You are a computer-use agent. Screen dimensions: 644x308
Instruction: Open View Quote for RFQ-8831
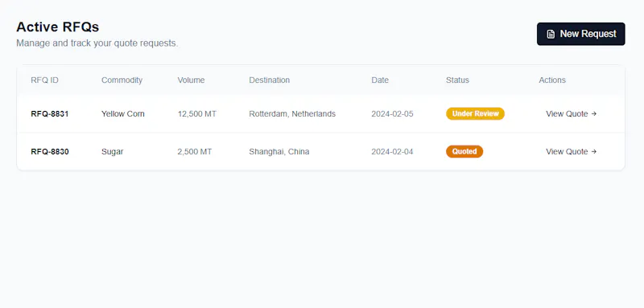tap(571, 114)
